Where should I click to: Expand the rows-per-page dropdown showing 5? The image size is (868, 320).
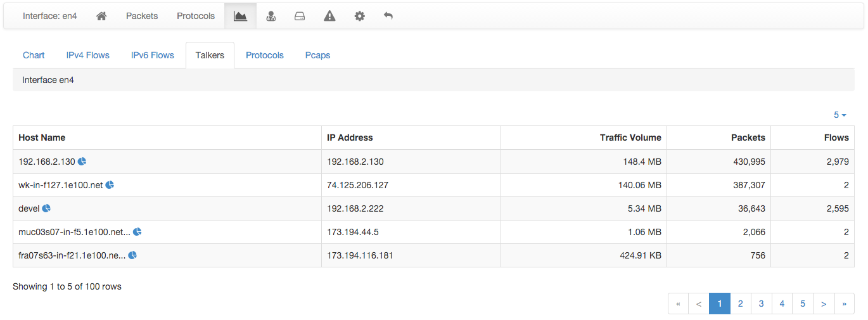pos(840,115)
